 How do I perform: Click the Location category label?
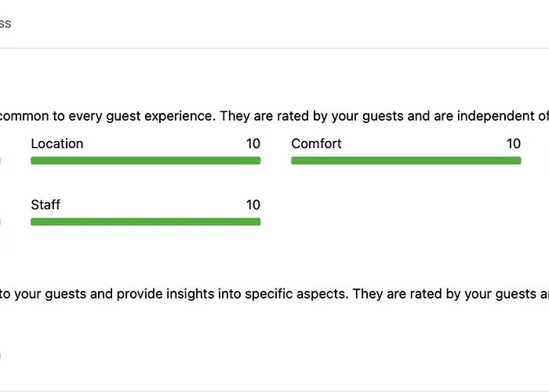click(56, 143)
